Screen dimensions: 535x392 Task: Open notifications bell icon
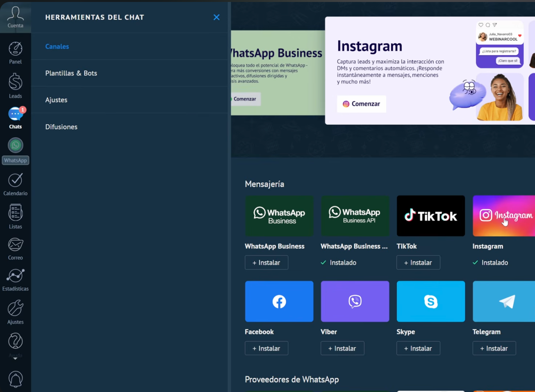pos(15,379)
